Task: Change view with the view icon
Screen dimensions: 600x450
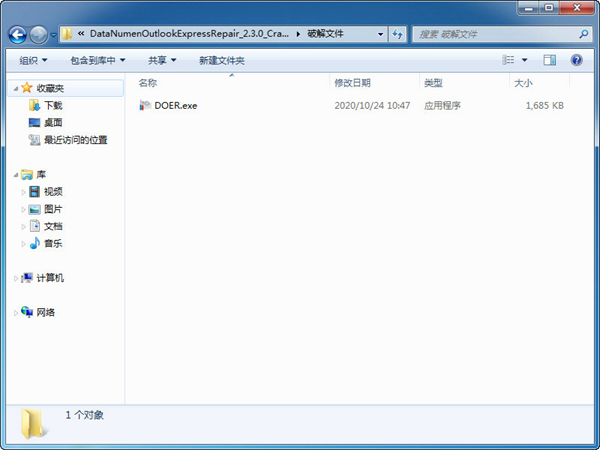Action: [508, 60]
